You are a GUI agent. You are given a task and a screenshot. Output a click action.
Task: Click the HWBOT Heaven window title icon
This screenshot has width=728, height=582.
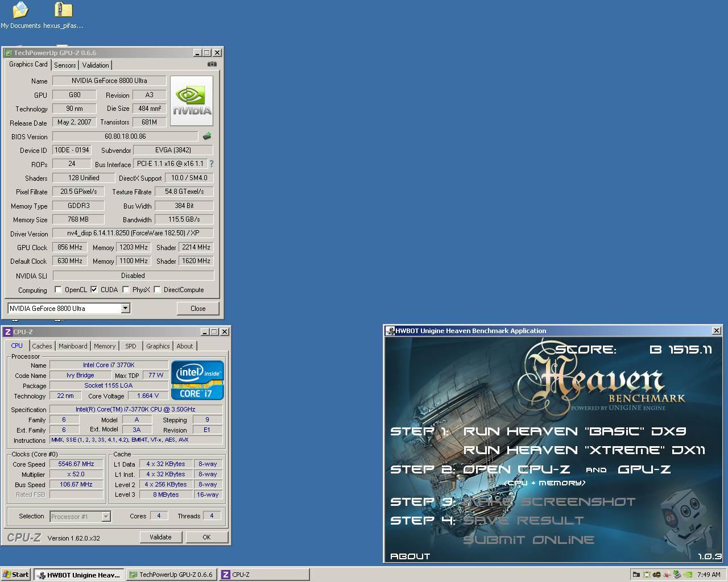[x=390, y=331]
